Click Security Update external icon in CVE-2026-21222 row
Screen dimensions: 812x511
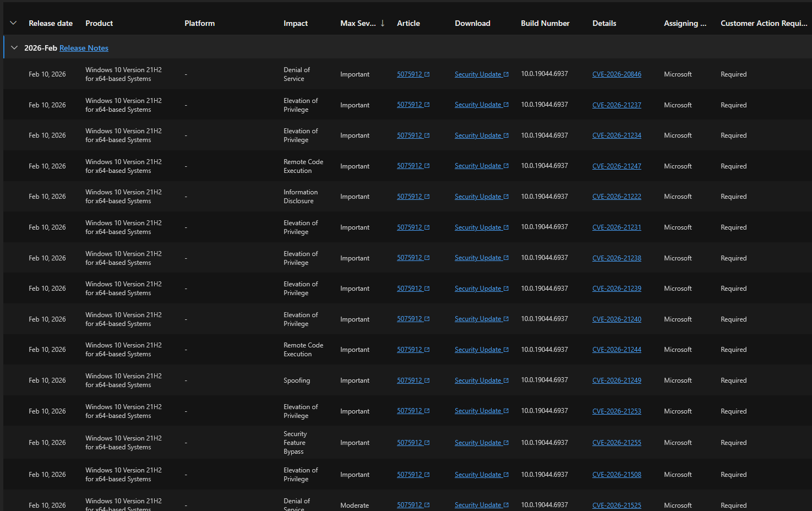click(x=506, y=197)
